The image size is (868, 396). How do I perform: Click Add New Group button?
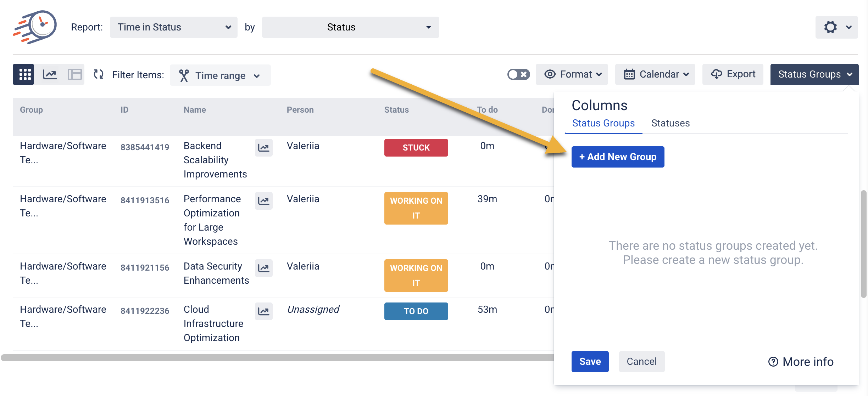tap(618, 157)
